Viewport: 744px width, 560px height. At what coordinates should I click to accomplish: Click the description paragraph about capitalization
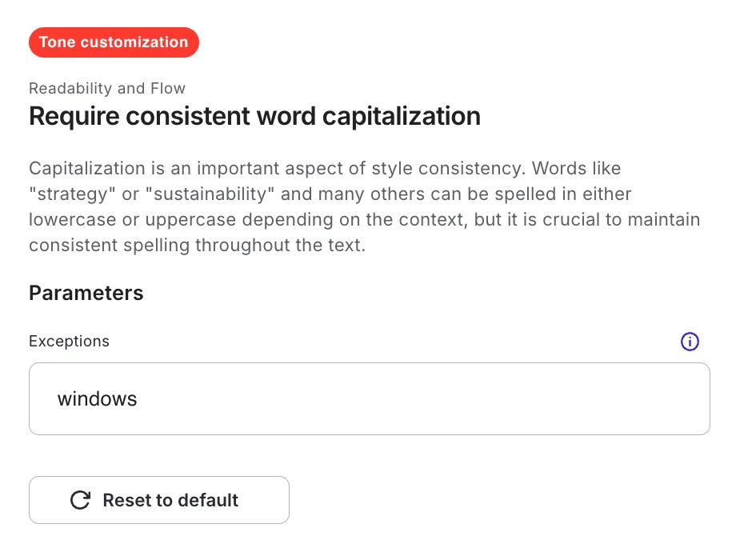click(365, 206)
